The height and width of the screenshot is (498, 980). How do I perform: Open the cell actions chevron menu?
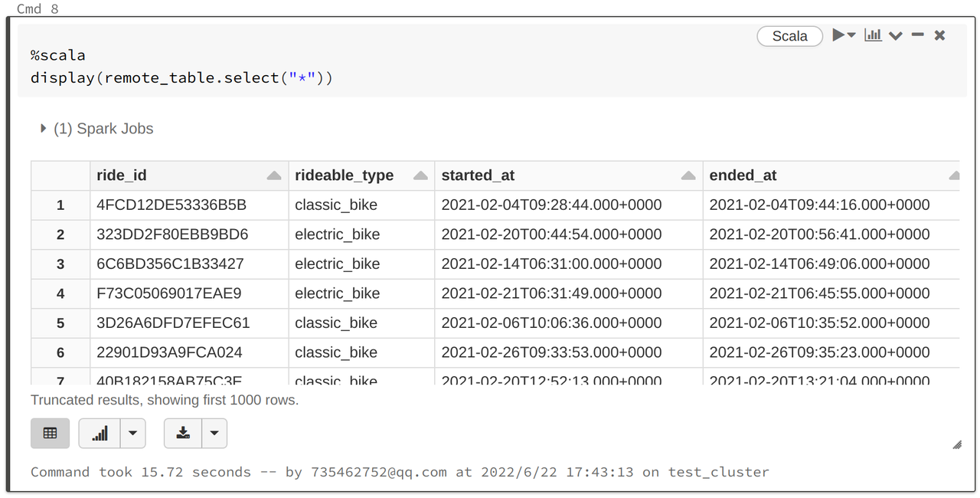click(896, 36)
